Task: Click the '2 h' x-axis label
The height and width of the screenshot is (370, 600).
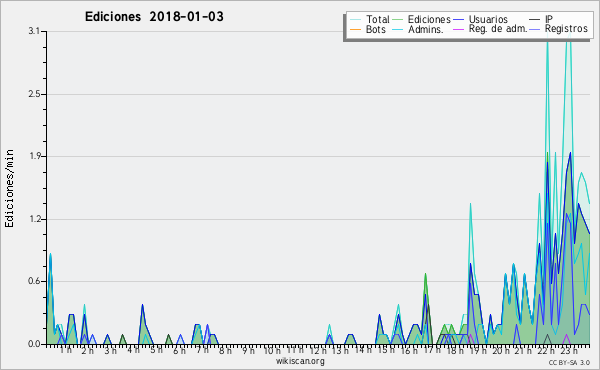Action: (88, 351)
